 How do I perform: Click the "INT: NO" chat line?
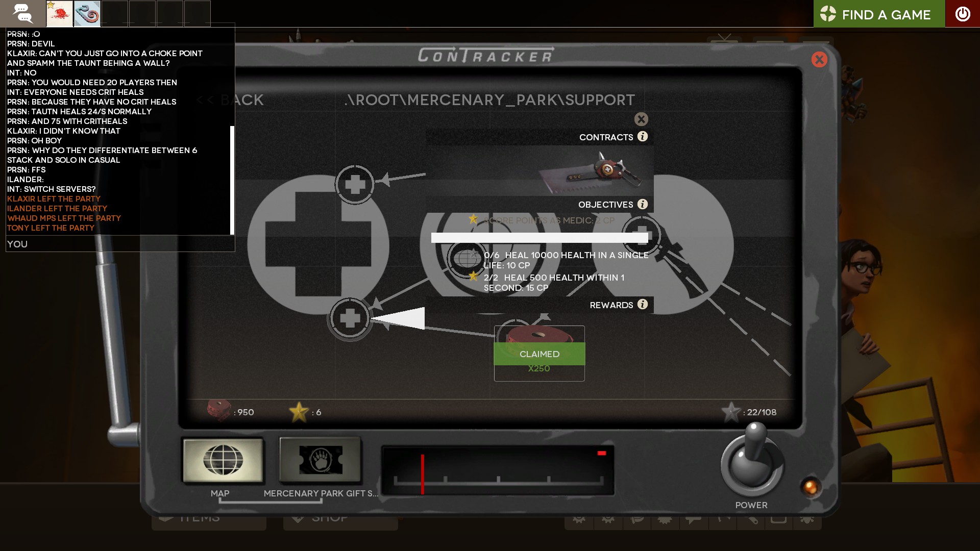[21, 73]
